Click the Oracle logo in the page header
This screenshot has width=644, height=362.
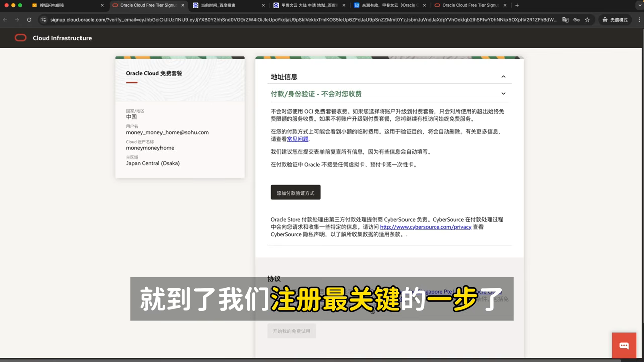pos(20,38)
